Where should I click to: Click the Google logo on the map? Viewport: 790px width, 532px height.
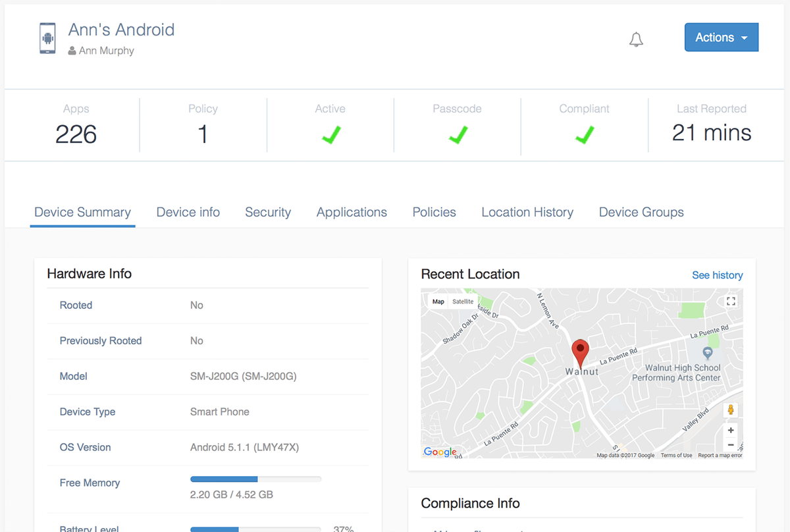440,452
